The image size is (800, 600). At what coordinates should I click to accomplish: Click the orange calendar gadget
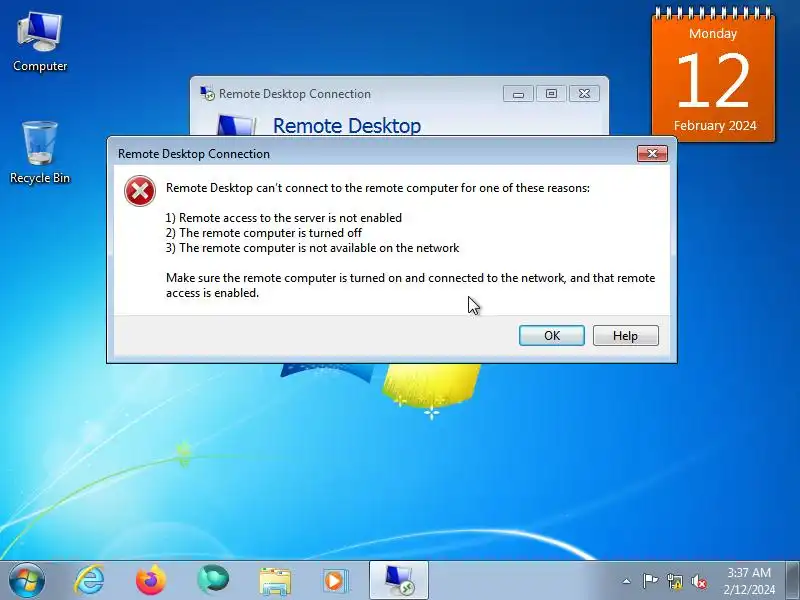coord(713,74)
